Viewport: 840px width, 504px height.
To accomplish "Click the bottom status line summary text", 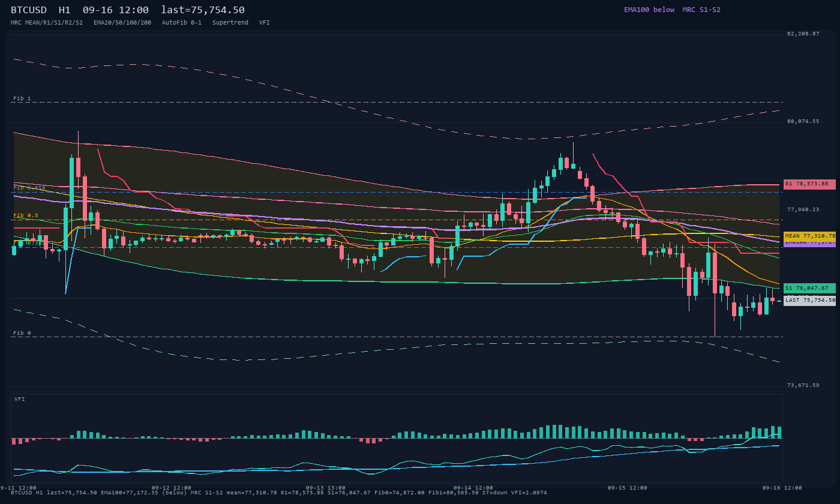I will pyautogui.click(x=279, y=493).
